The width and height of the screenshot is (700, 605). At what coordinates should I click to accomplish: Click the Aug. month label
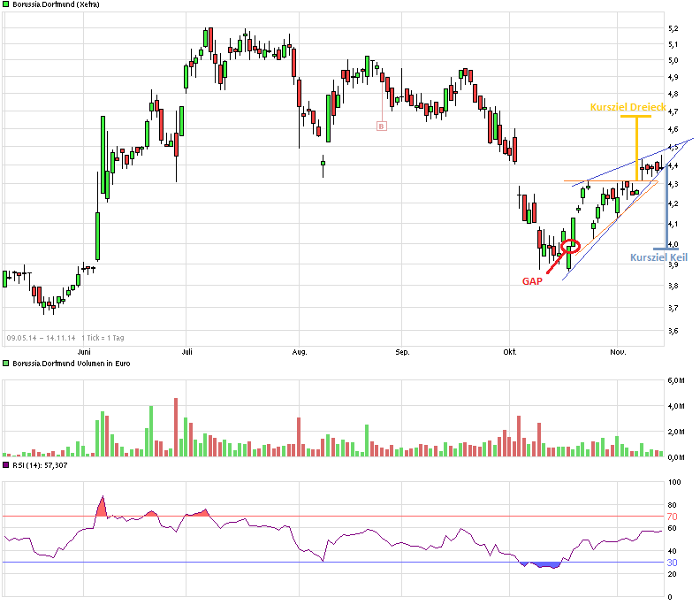point(300,352)
